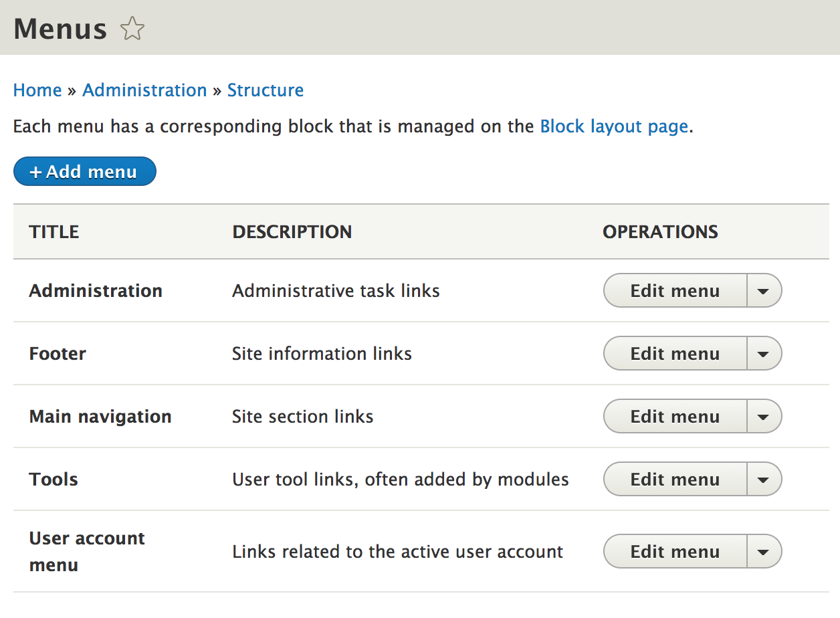Edit the Footer menu
This screenshot has height=618, width=840.
click(675, 354)
